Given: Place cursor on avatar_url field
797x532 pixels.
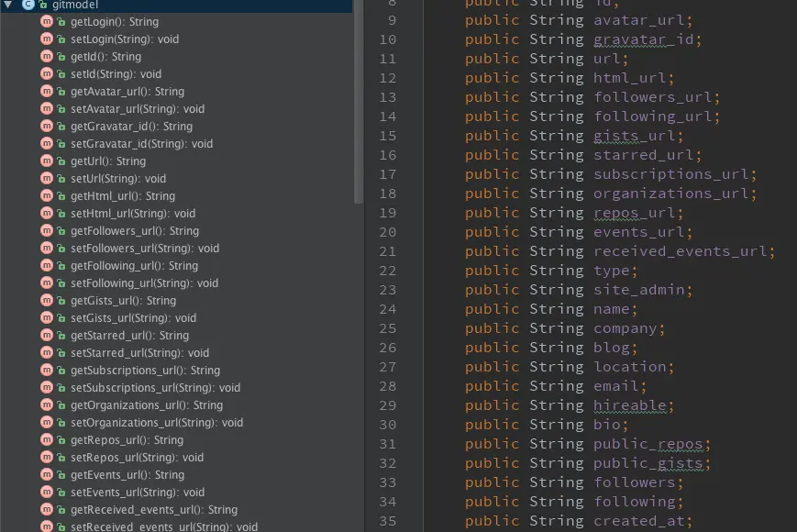Looking at the screenshot, I should [x=638, y=20].
